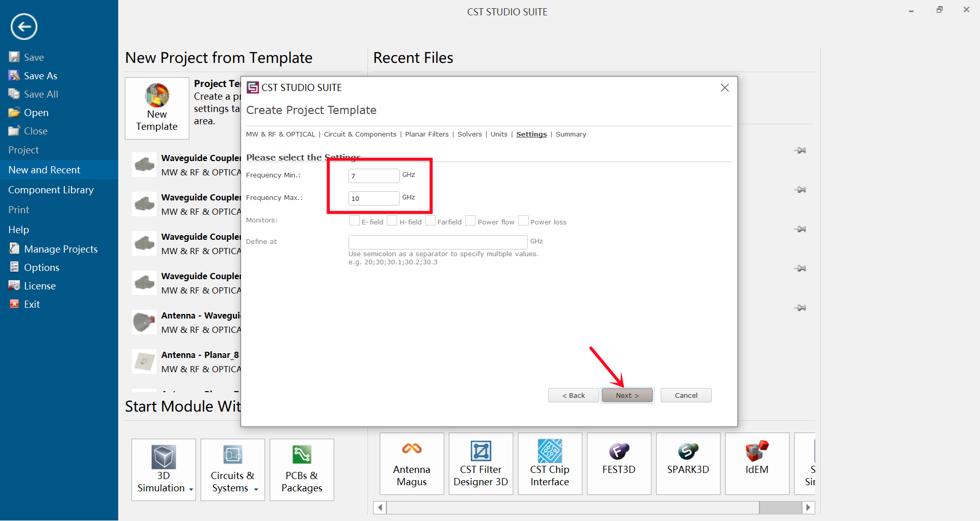
Task: Open the Print section
Action: [x=59, y=210]
